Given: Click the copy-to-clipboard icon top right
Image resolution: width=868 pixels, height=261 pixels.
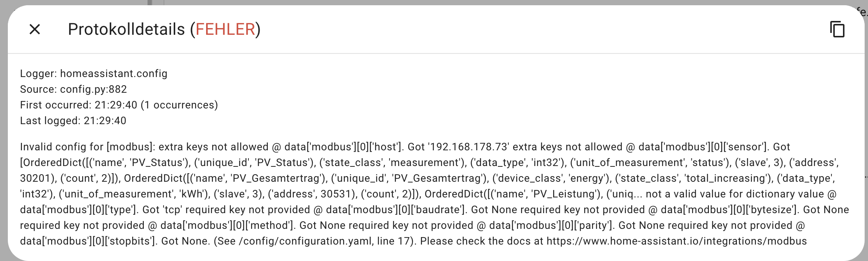Looking at the screenshot, I should [837, 30].
